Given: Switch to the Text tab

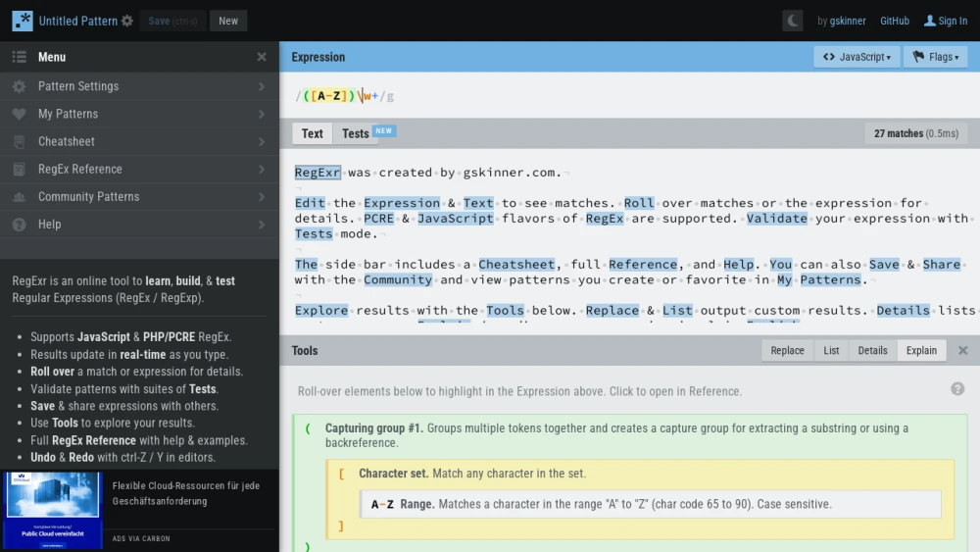Looking at the screenshot, I should click(313, 133).
